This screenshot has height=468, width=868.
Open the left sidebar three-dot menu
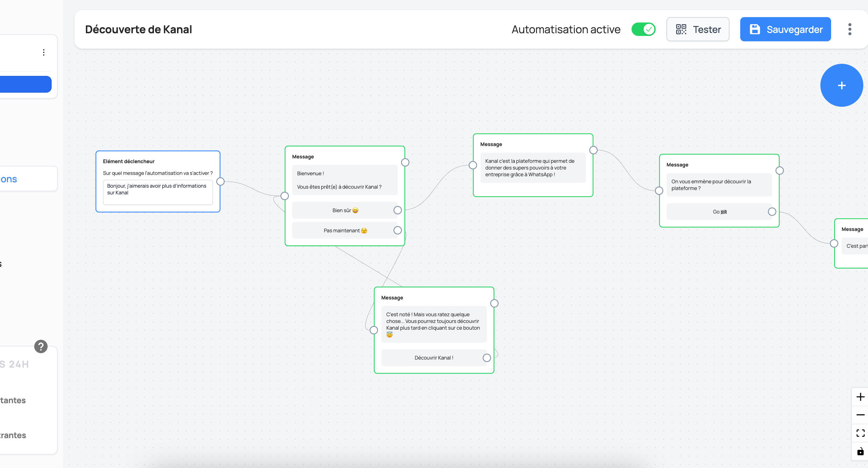pyautogui.click(x=44, y=52)
